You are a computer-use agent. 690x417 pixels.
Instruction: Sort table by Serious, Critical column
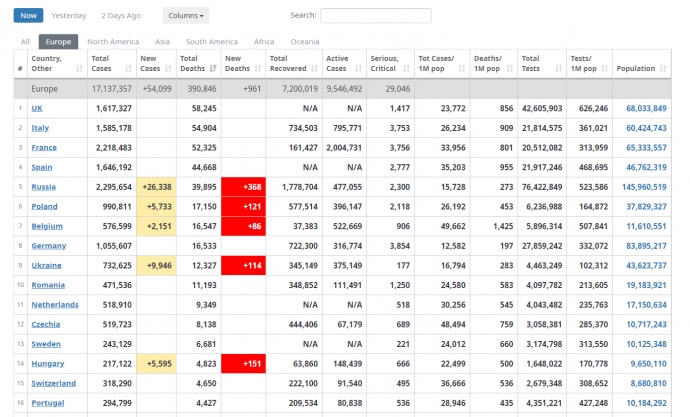pyautogui.click(x=389, y=63)
